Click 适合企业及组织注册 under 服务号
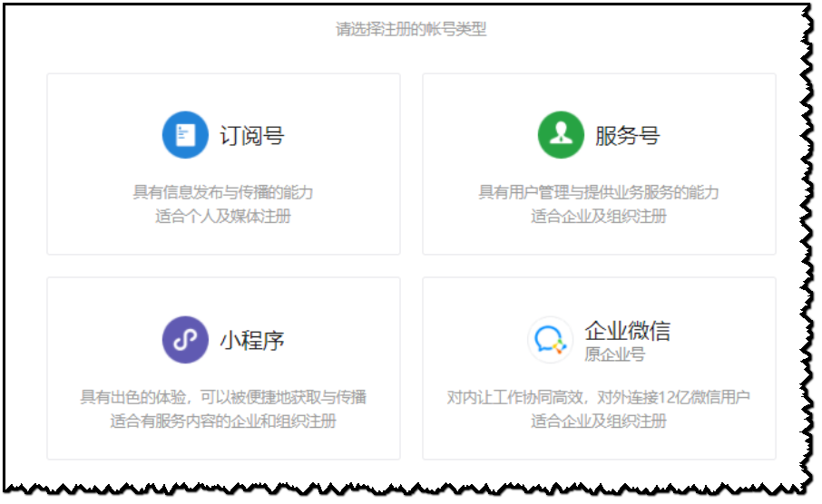Viewport: 822px width, 504px height. click(598, 216)
